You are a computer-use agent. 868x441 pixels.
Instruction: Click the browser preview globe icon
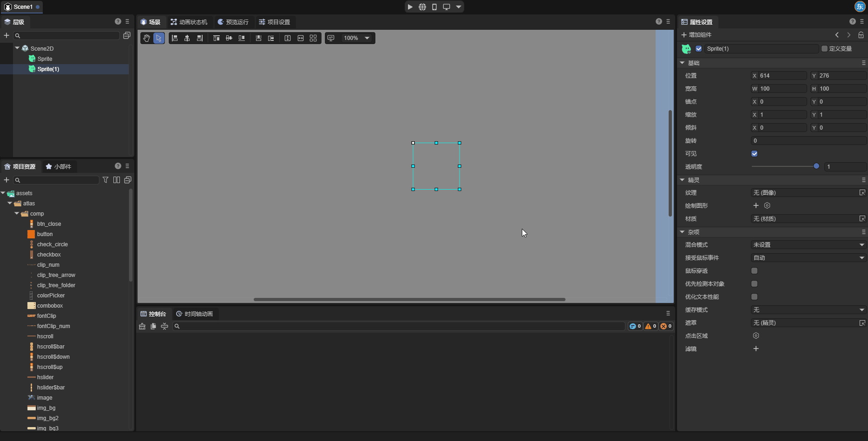click(422, 7)
